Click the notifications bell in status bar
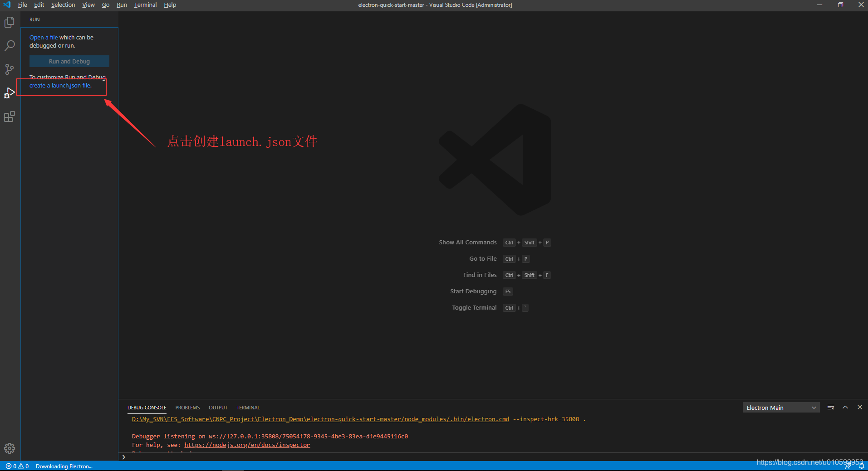Screen dimensions: 868x471 [861, 466]
